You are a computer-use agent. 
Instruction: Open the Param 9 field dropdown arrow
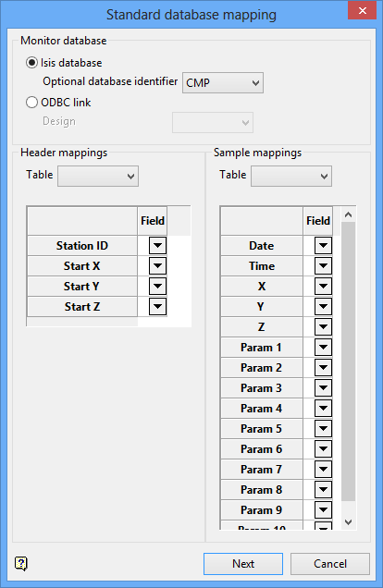[x=324, y=510]
